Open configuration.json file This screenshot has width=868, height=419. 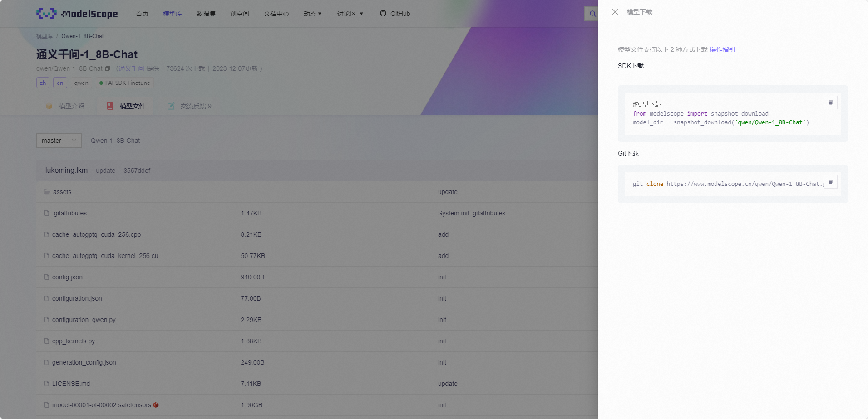(77, 298)
